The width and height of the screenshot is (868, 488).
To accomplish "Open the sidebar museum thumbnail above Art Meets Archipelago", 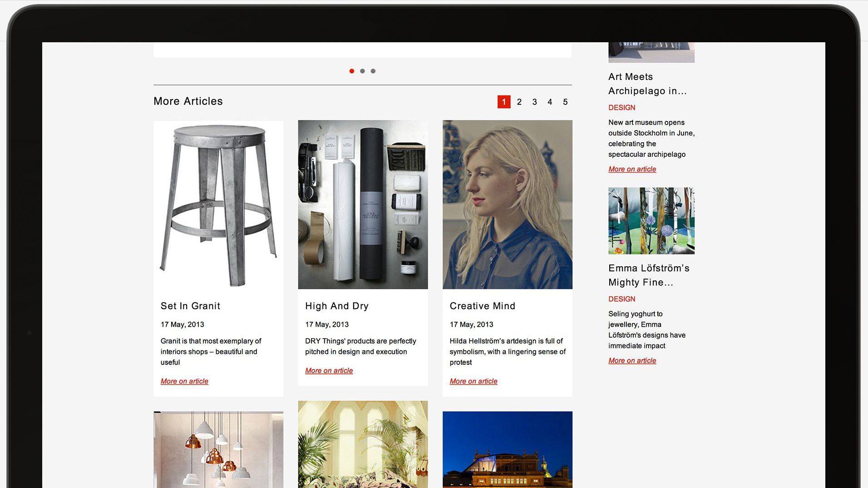I will tap(651, 52).
